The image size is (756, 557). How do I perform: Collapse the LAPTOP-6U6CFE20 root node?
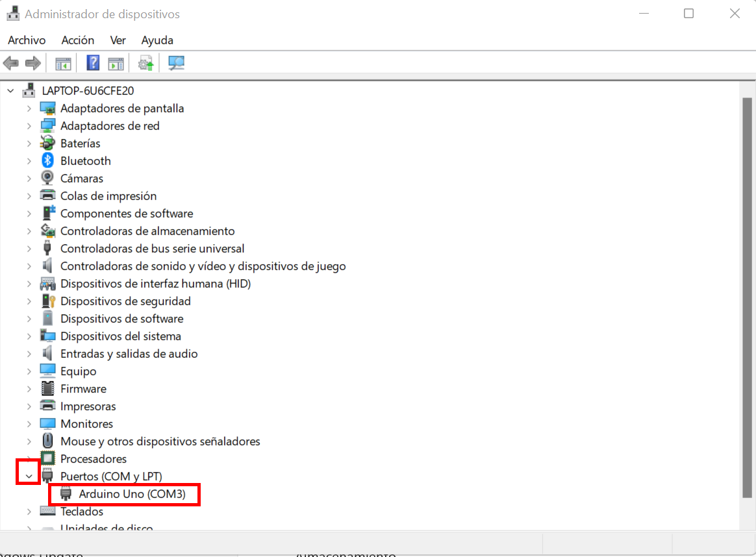(x=10, y=91)
